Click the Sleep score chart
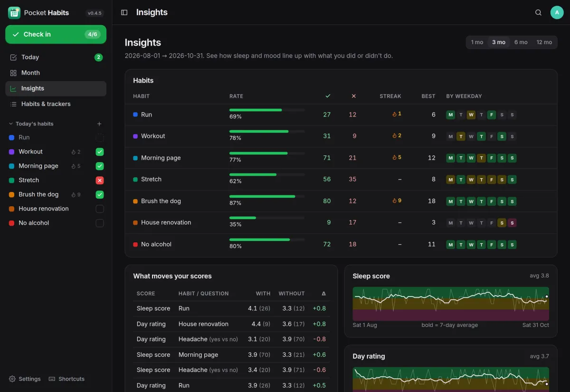The height and width of the screenshot is (392, 570). tap(451, 304)
